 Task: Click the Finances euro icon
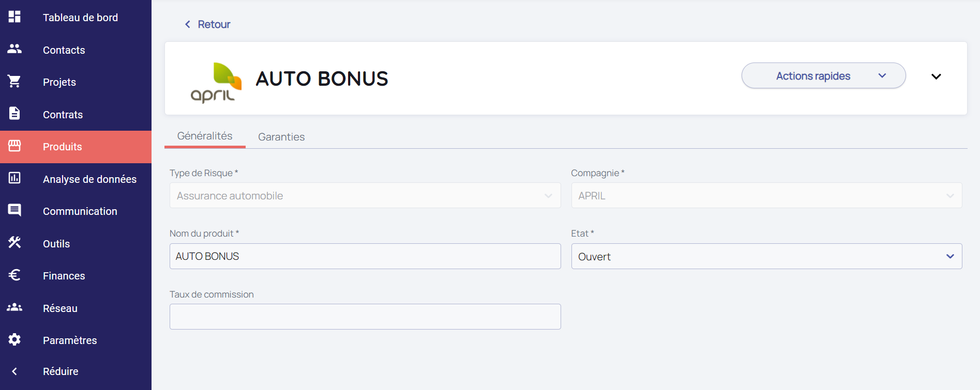14,275
